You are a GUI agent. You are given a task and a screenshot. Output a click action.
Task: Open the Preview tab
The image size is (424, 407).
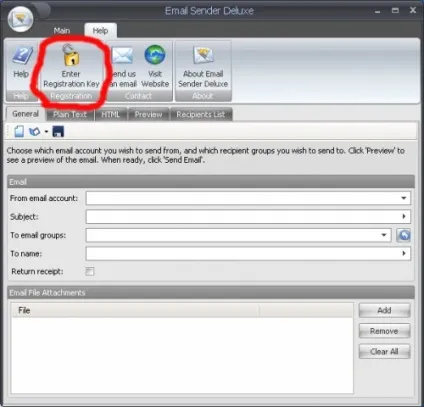[x=148, y=114]
